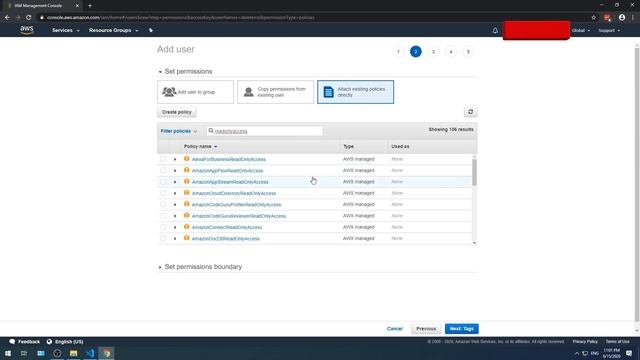
Task: Tick the checkbox for AmazonCloudDirectoryReadOnlyAccess
Action: (163, 193)
